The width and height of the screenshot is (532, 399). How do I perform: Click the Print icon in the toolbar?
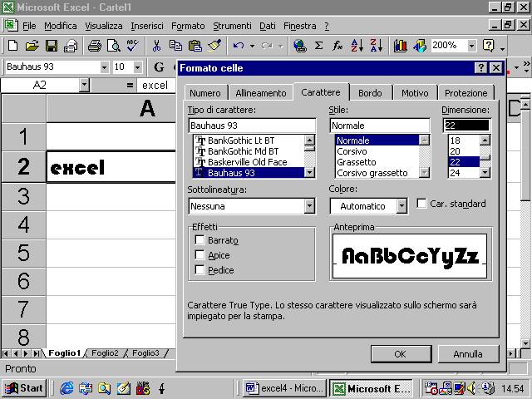pyautogui.click(x=95, y=46)
